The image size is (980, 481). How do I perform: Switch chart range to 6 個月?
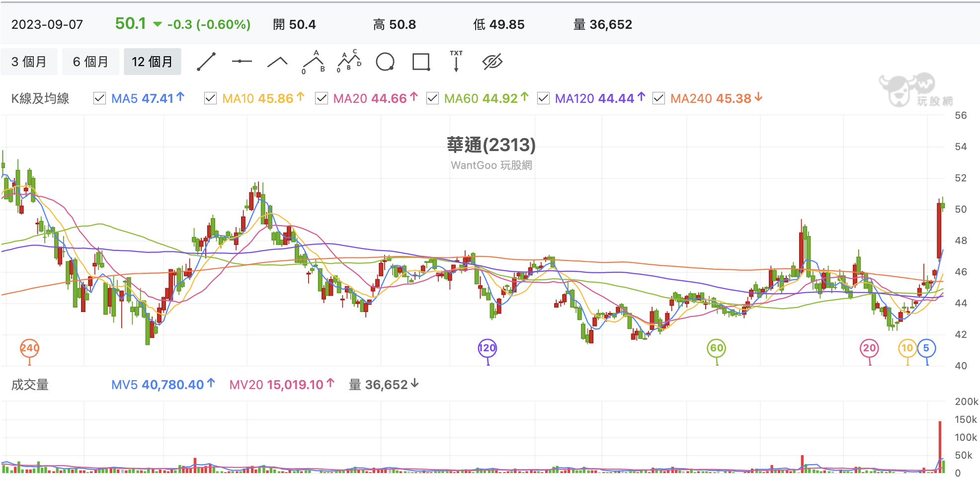click(90, 62)
